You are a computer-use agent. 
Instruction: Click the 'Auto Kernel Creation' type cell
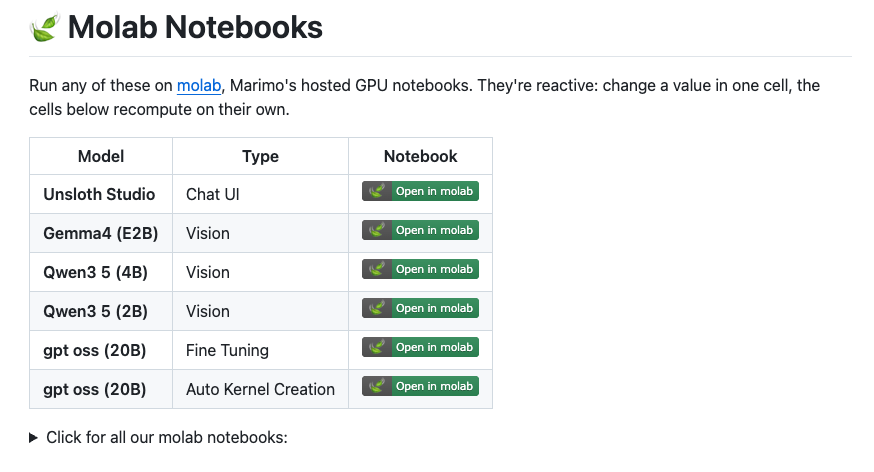click(x=260, y=390)
